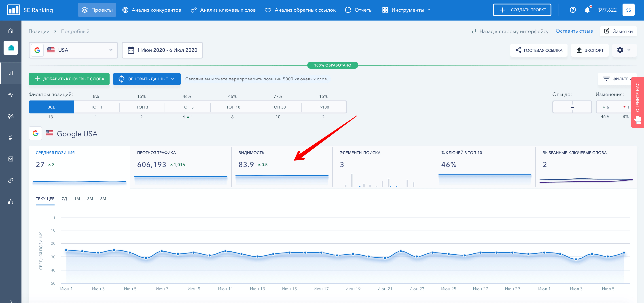This screenshot has width=644, height=303.
Task: Switch chart to 3М period
Action: point(90,199)
